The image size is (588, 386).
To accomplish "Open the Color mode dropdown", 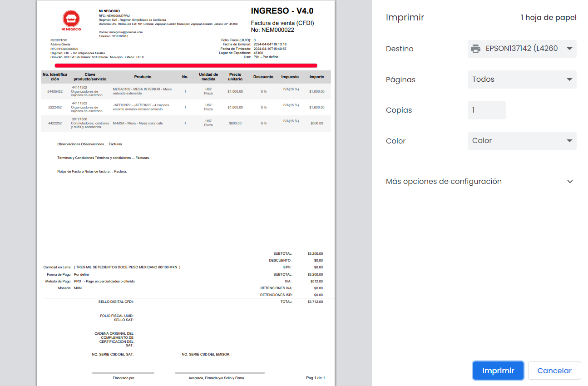I will (522, 141).
